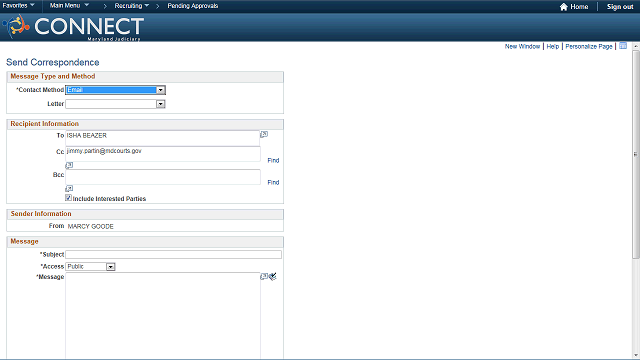Click the Home house icon
The width and height of the screenshot is (640, 360).
[564, 7]
